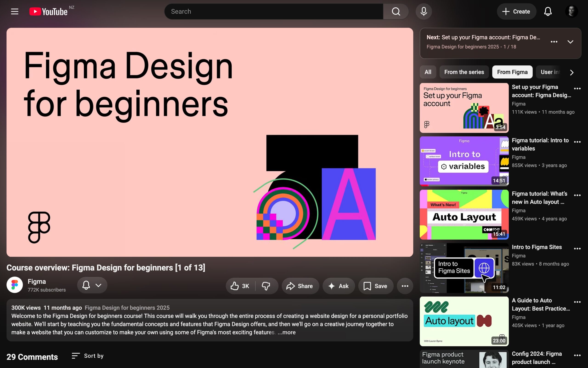Open Figma product launch keynote thumbnail

(x=464, y=359)
